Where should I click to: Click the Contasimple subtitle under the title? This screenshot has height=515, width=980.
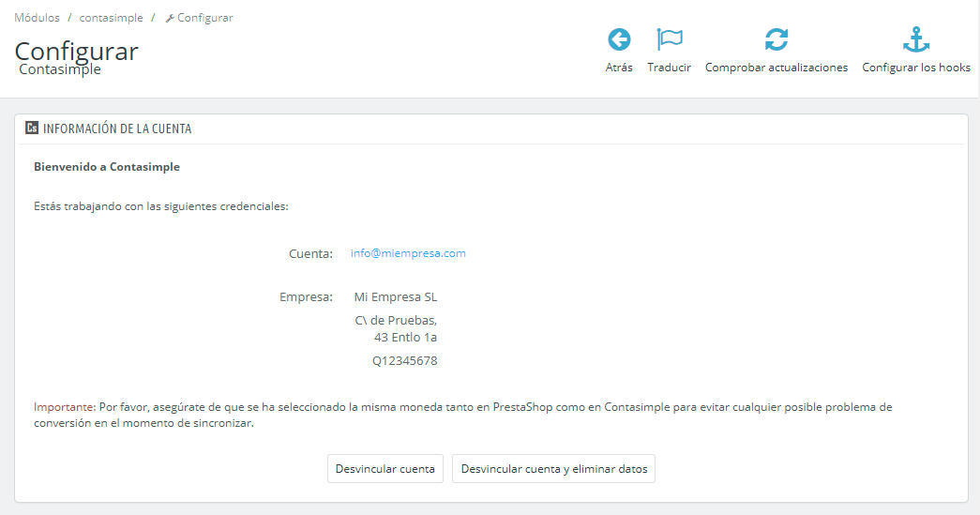[60, 69]
